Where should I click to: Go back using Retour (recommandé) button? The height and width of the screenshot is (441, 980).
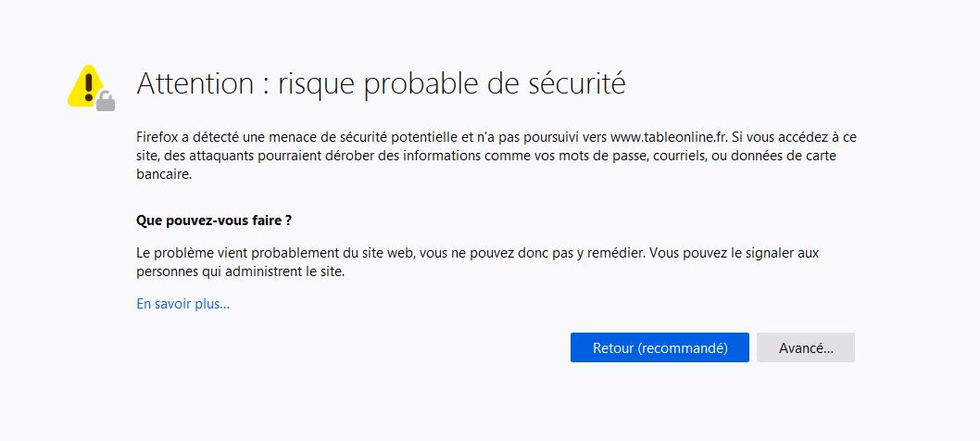pos(660,347)
